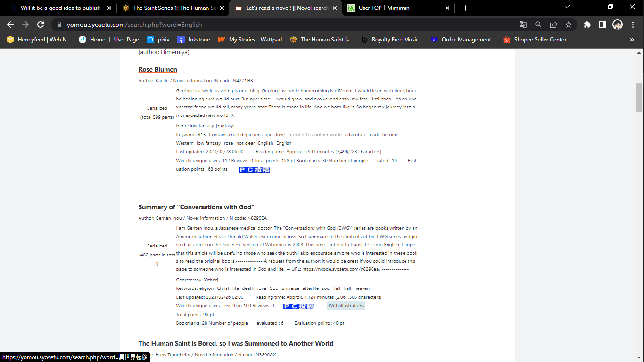The height and width of the screenshot is (362, 644).
Task: Click the share page icon
Action: 553,25
